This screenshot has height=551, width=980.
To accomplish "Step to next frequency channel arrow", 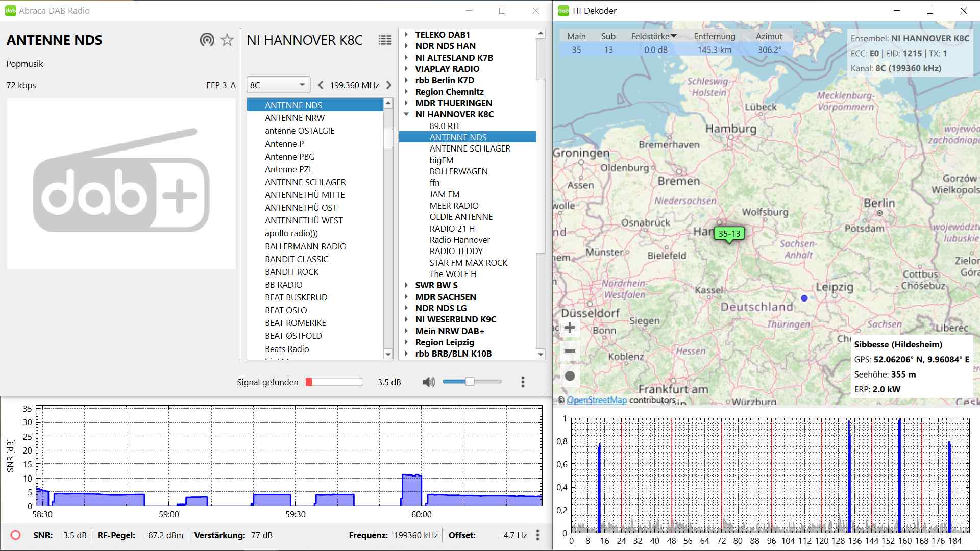I will (389, 85).
